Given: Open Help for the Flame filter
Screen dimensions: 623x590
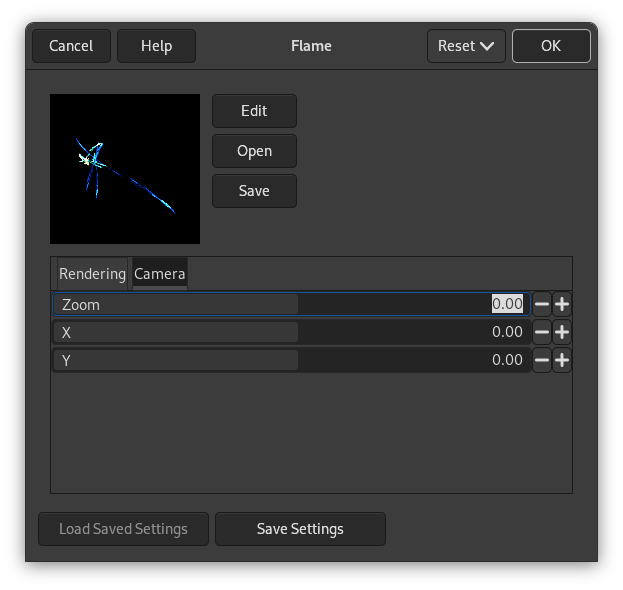Looking at the screenshot, I should click(x=156, y=46).
